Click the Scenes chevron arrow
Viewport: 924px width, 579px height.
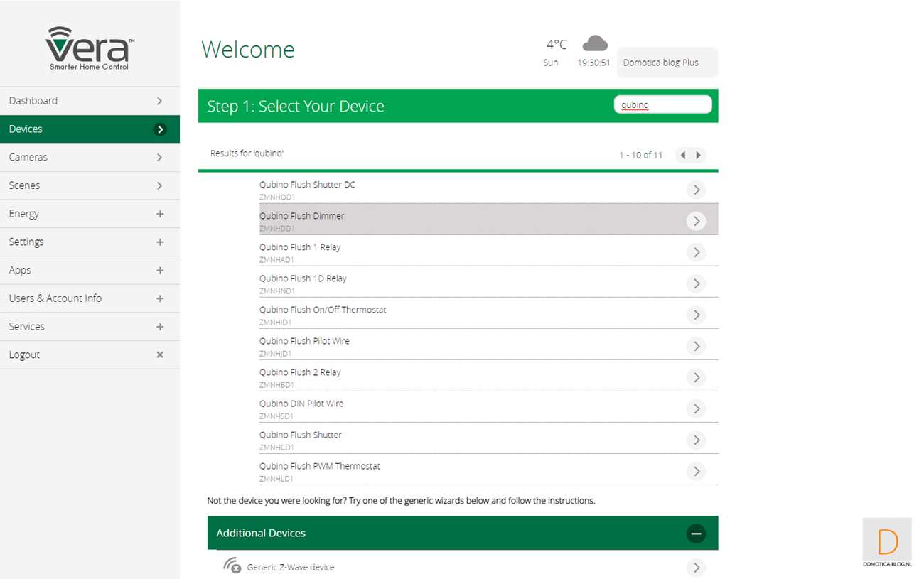point(160,185)
